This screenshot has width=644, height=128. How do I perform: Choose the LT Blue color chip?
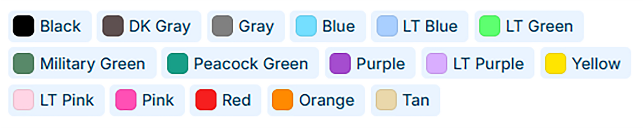tap(420, 26)
